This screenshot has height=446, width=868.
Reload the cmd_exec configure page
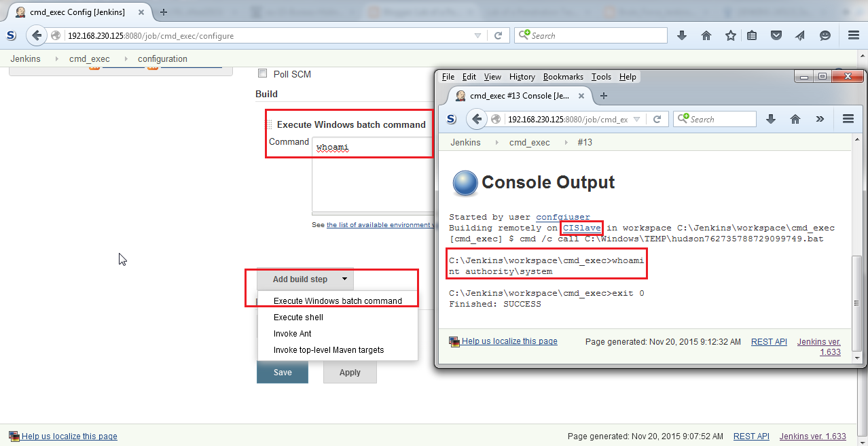pyautogui.click(x=498, y=35)
